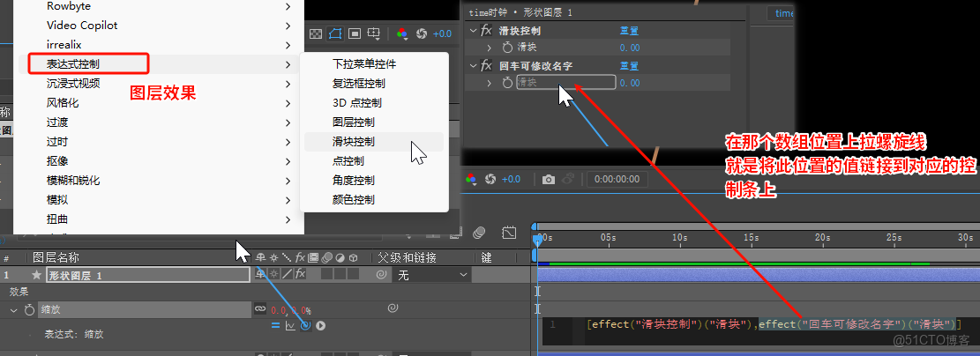Choose 下拉菜单控件 from the submenu
980x356 pixels.
(374, 63)
